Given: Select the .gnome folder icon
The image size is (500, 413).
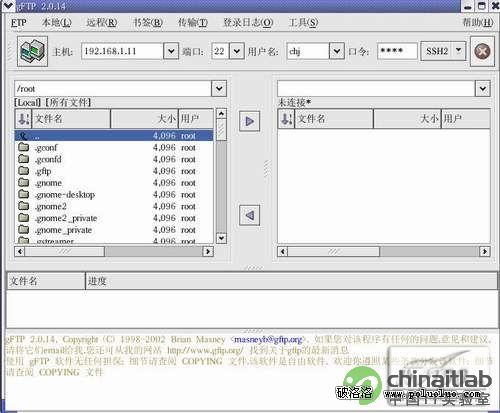Looking at the screenshot, I should 23,182.
